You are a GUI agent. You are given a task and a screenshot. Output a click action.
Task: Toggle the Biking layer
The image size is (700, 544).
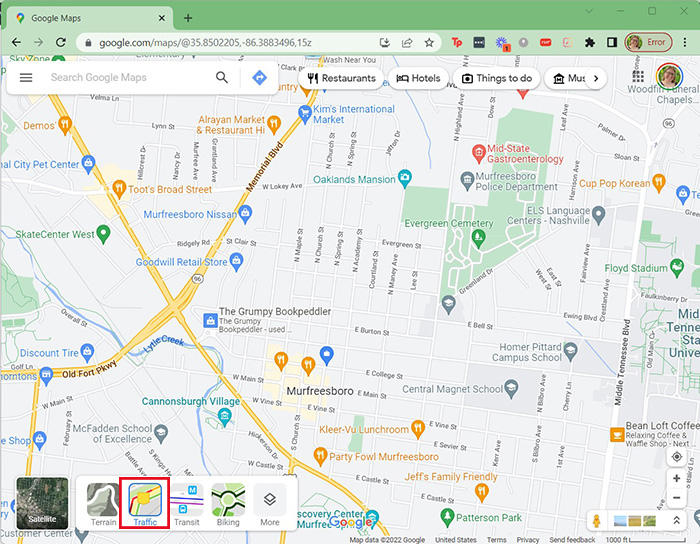228,505
